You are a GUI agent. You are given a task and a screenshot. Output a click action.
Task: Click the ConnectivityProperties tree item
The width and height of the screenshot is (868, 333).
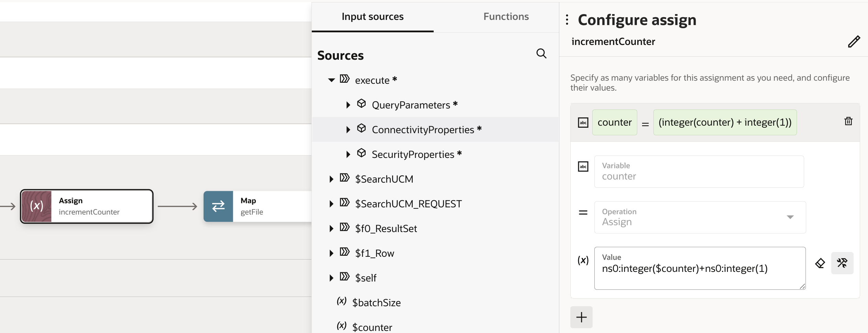coord(423,129)
